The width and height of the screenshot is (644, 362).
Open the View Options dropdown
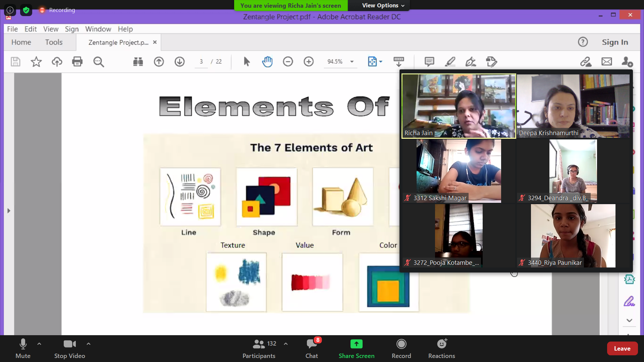tap(382, 5)
